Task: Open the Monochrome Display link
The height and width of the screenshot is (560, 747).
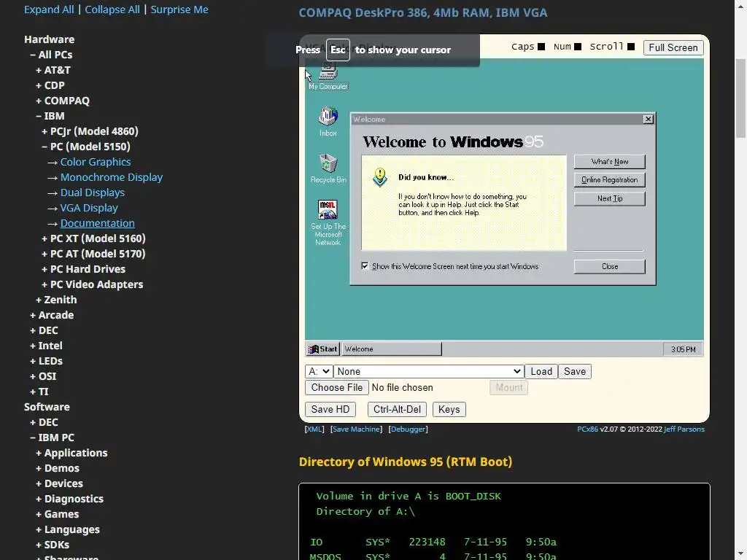Action: [x=112, y=177]
